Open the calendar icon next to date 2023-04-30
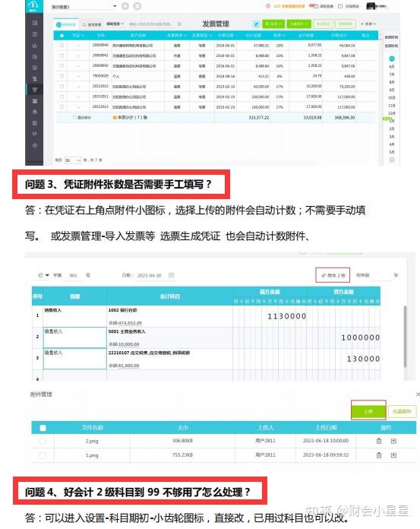 (x=171, y=275)
